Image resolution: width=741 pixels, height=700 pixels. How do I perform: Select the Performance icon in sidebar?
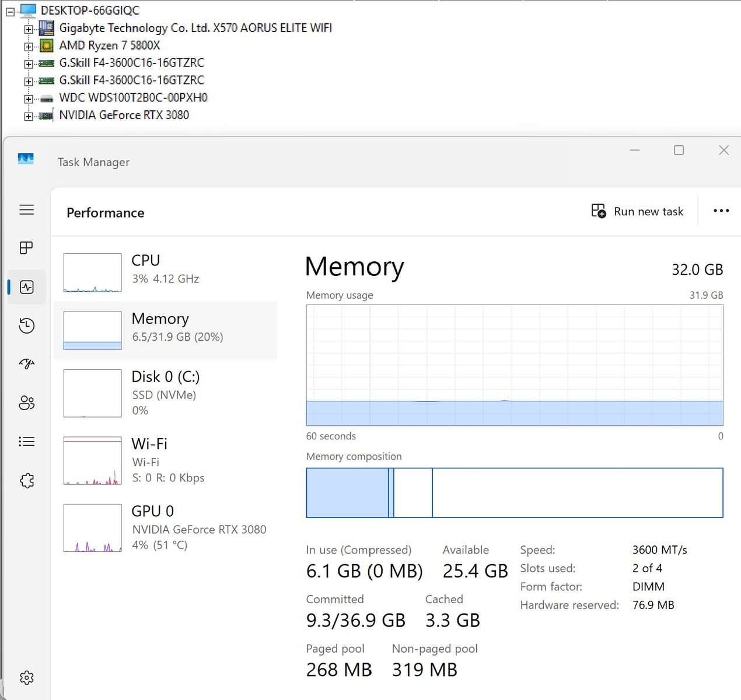pyautogui.click(x=26, y=287)
